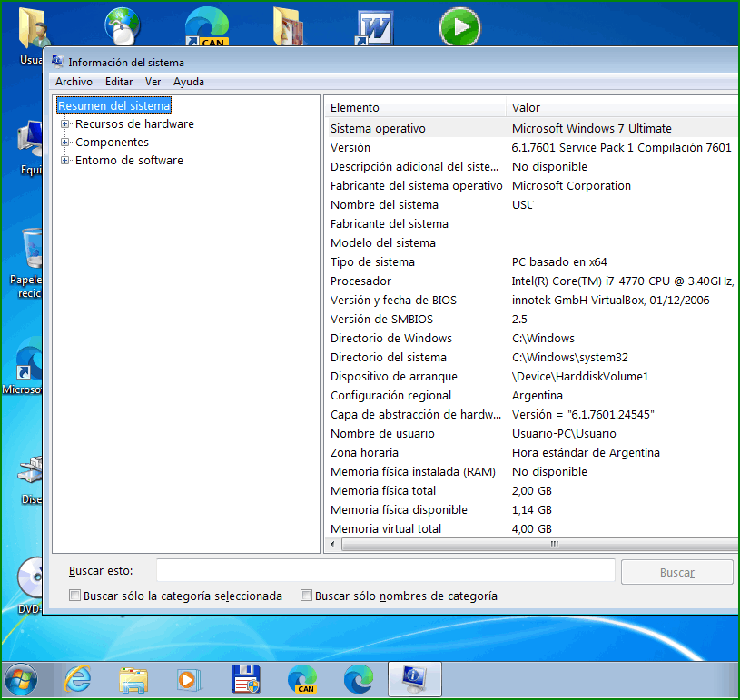Select Resumen del sistema tree item

coord(113,105)
